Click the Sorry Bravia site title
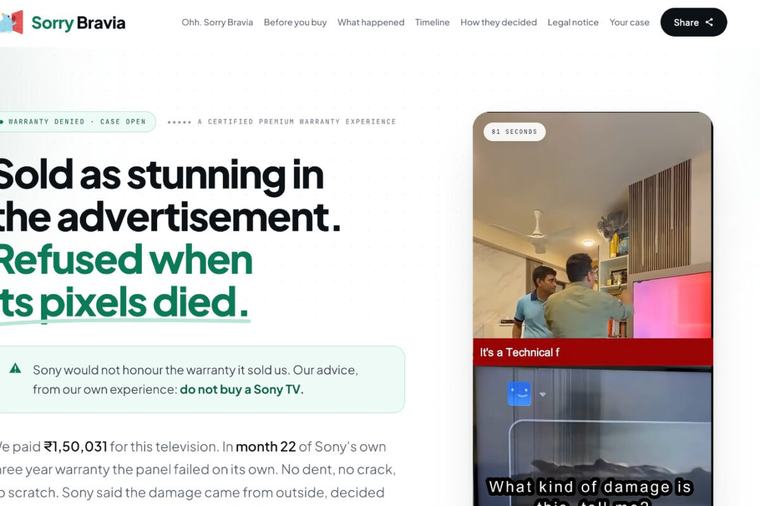Image resolution: width=760 pixels, height=506 pixels. pyautogui.click(x=78, y=22)
